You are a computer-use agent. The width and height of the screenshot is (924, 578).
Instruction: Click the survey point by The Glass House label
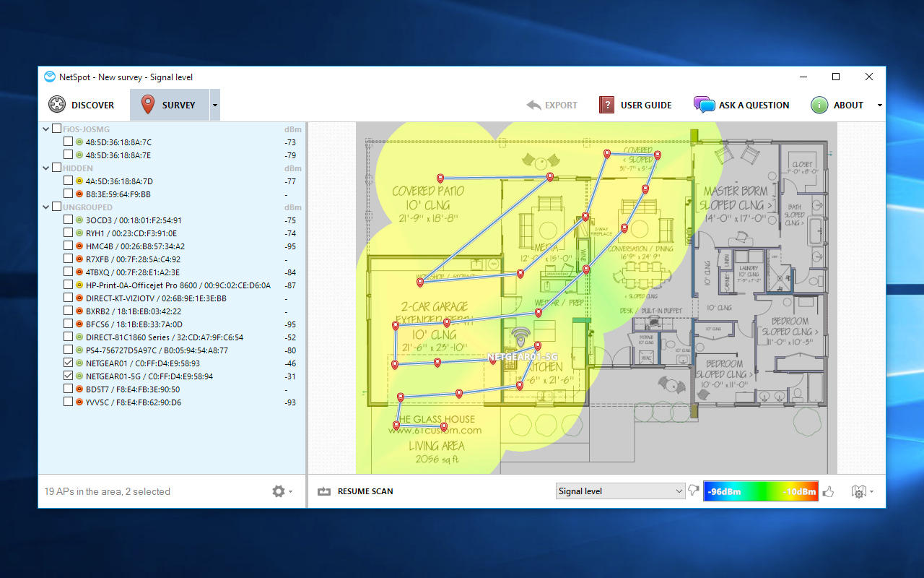396,425
